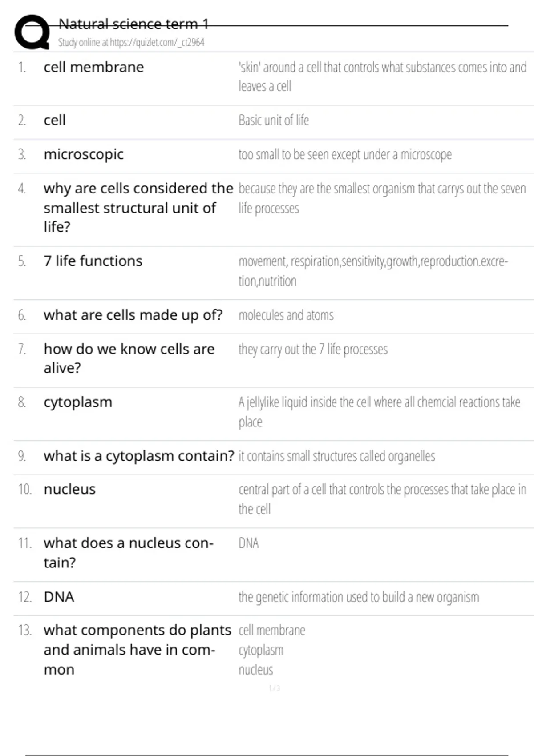Screen dimensions: 534x756
Task: Click the '7 life functions' term
Action: pyautogui.click(x=93, y=261)
